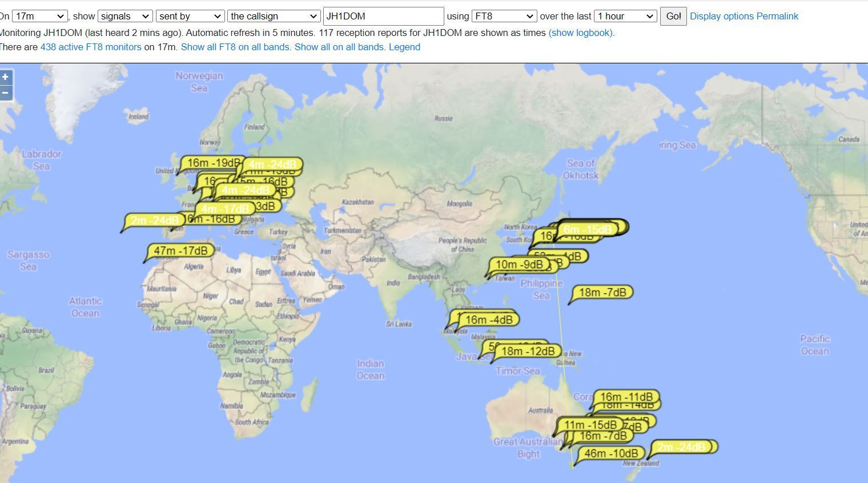Select the '2m -24dB' marker over New Zealand

tap(681, 447)
